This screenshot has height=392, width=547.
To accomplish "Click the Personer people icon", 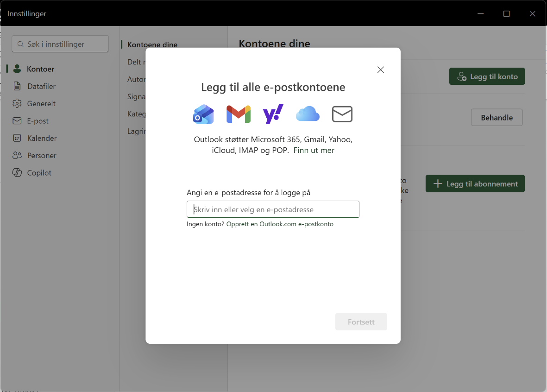I will point(17,155).
